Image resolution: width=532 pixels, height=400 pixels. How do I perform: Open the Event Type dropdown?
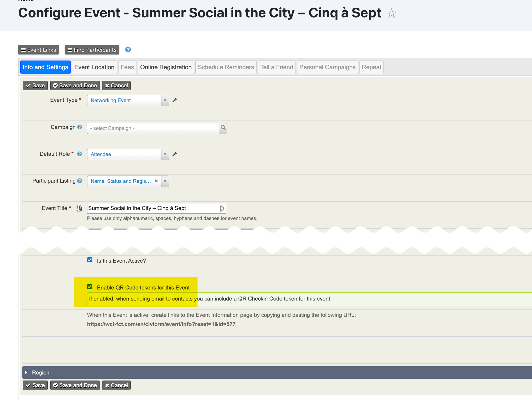tap(165, 100)
